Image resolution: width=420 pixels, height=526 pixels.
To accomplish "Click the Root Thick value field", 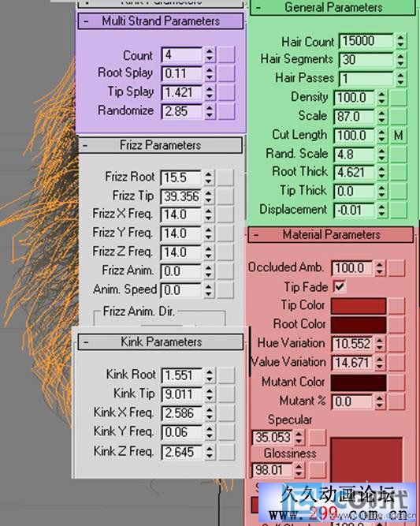I will (354, 173).
